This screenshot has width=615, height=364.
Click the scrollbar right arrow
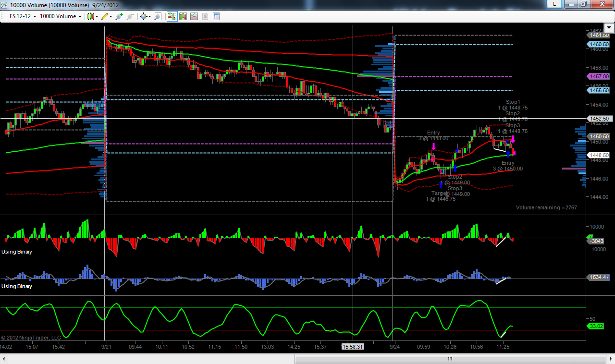tap(610, 359)
